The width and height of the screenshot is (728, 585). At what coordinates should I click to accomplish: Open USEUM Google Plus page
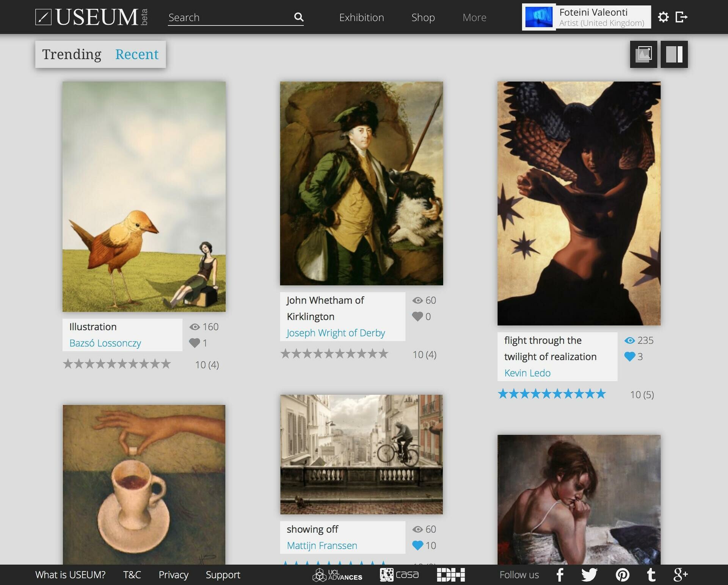[681, 575]
